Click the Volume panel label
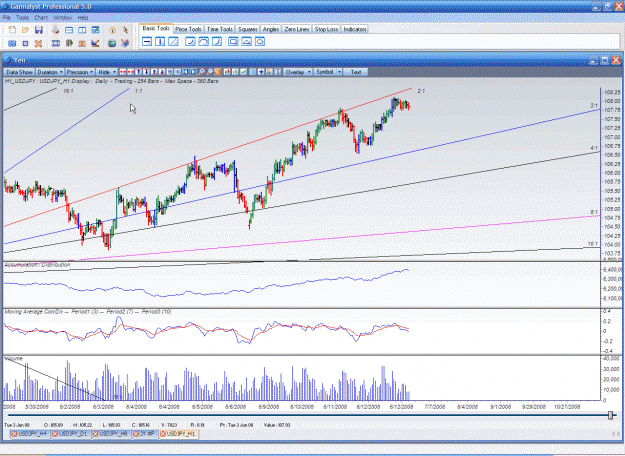The image size is (625, 456). [x=14, y=359]
